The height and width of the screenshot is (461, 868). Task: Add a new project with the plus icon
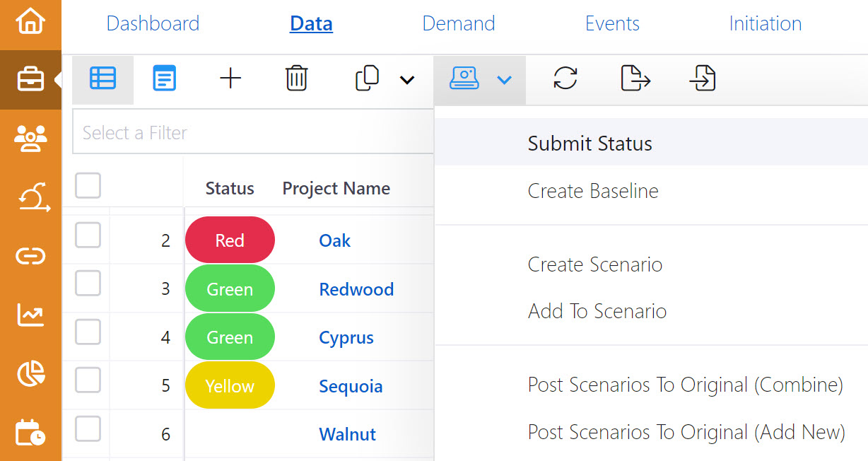pyautogui.click(x=230, y=78)
